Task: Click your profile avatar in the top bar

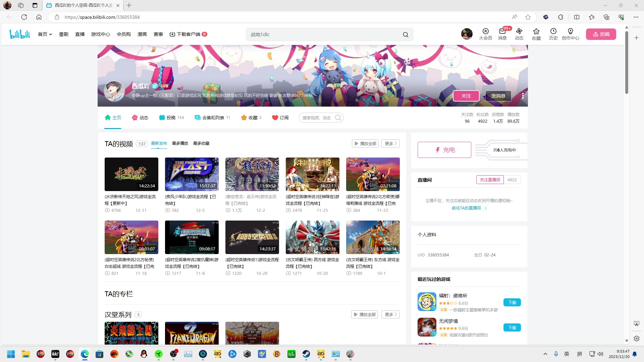Action: point(467,34)
